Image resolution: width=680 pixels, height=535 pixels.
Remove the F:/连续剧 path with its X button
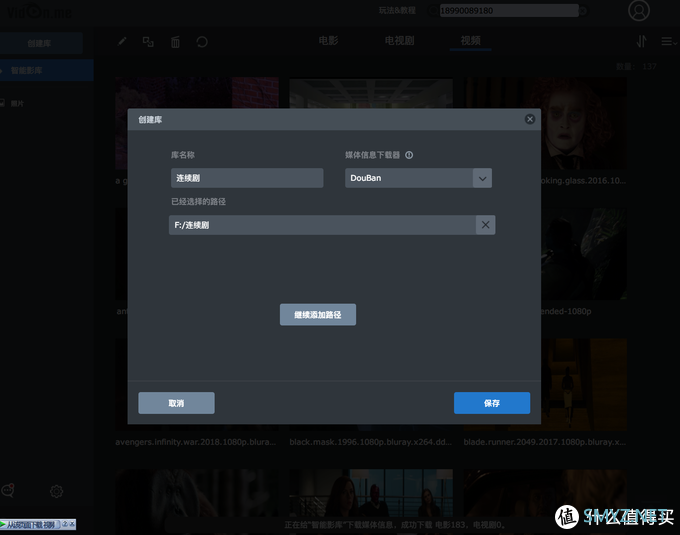[485, 225]
